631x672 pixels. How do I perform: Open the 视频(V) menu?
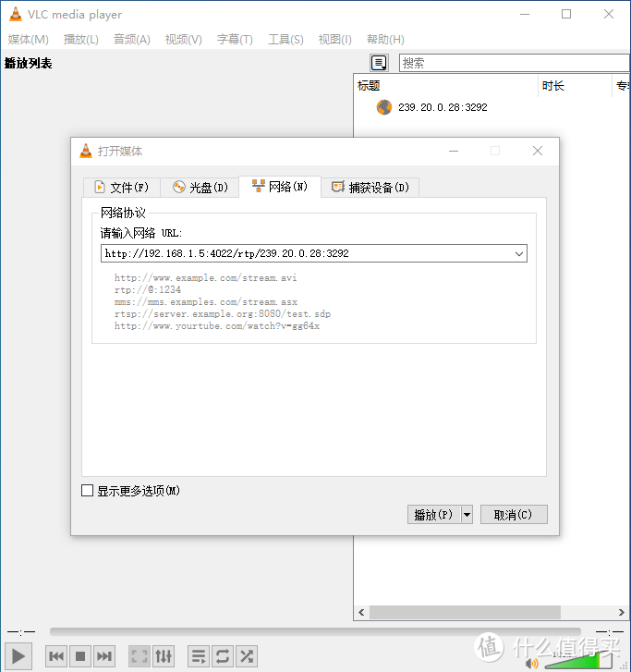(x=183, y=40)
